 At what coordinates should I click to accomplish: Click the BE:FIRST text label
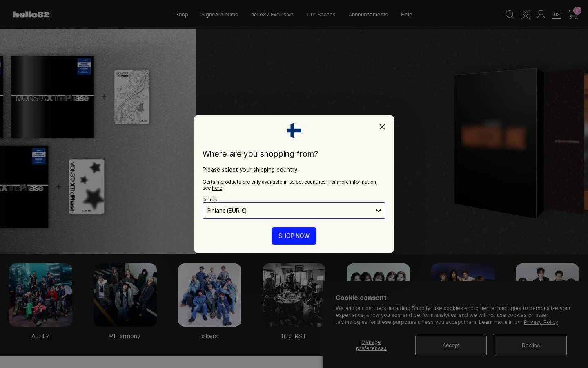[294, 336]
